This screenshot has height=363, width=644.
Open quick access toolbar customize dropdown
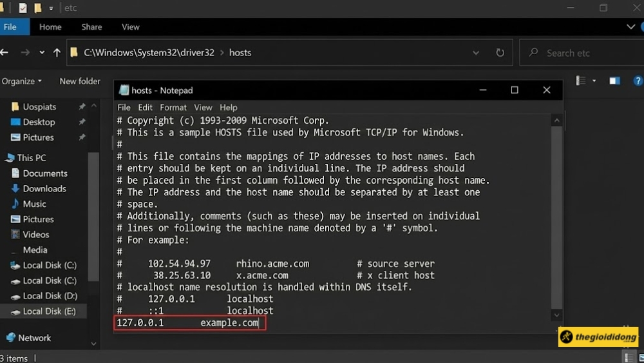coord(51,8)
